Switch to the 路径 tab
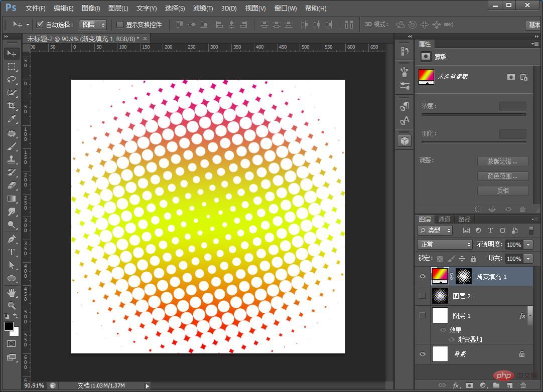 point(464,219)
